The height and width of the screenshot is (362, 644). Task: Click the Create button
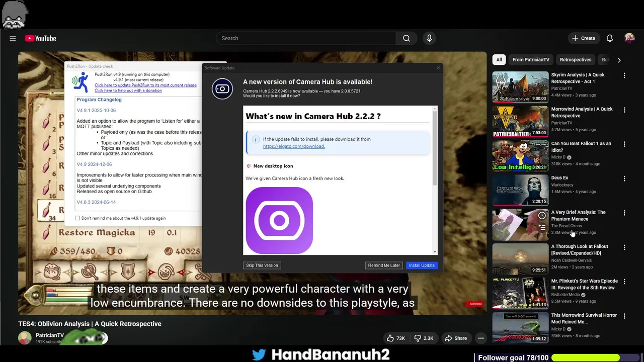coord(584,38)
